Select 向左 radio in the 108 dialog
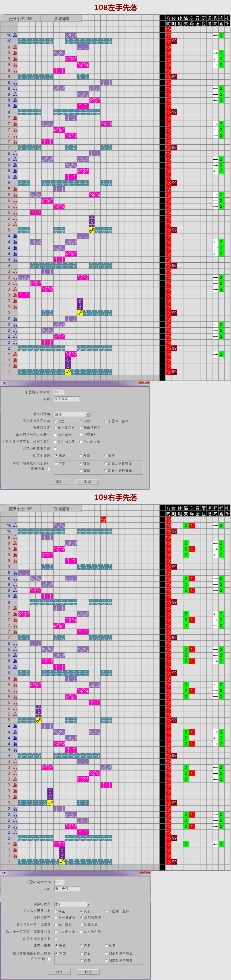Viewport: 231px width, 980px height. [55, 421]
